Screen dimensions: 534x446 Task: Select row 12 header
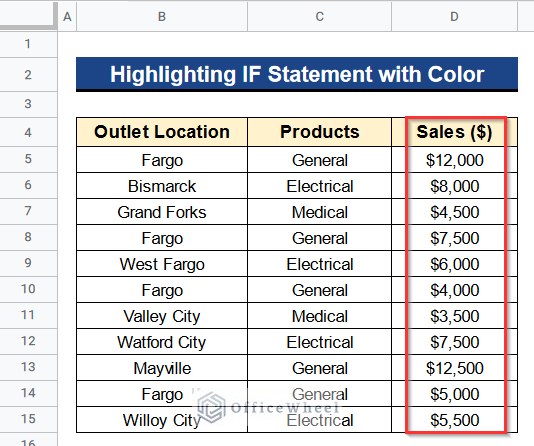[28, 341]
